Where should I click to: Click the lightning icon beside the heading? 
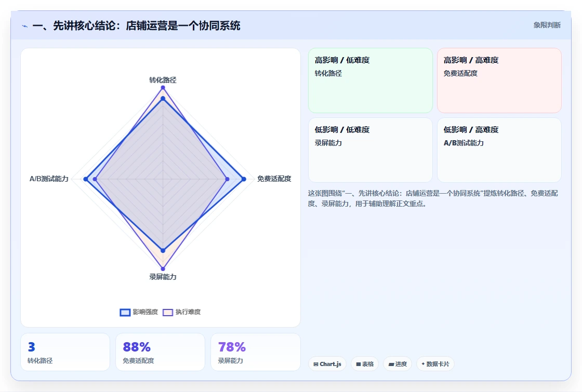coord(25,26)
